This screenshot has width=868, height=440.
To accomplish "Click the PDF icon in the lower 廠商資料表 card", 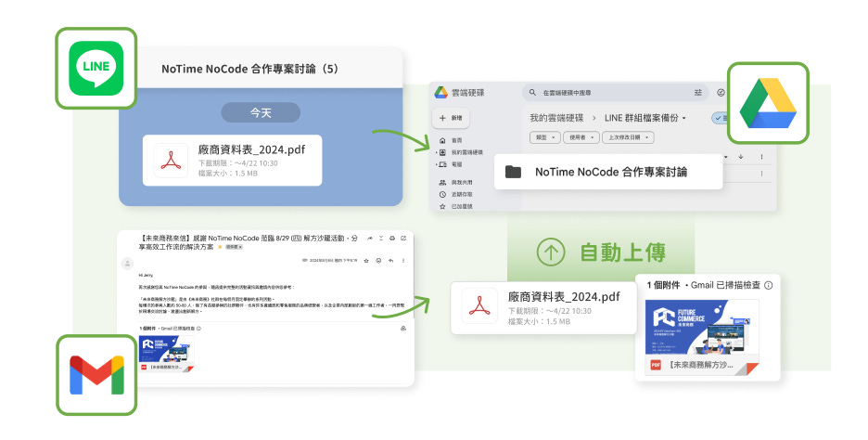I will 479,307.
